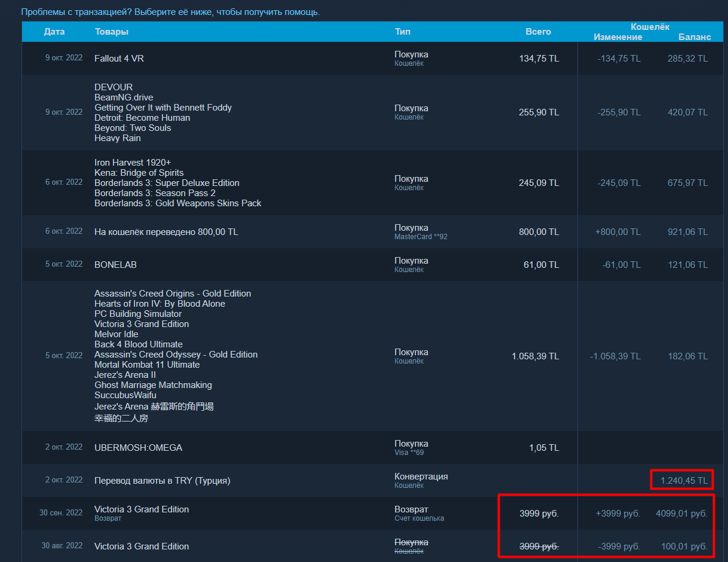Click Borderlands 3: Gold Weapons Skins Pack
This screenshot has width=728, height=562.
pos(178,203)
